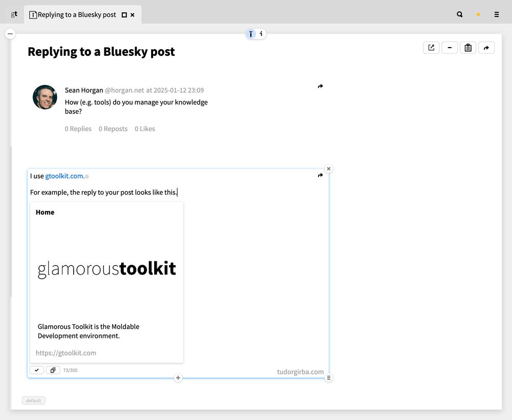Viewport: 512px width, 420px height.
Task: Open the snippet menu at bottom-right corner
Action: [329, 378]
